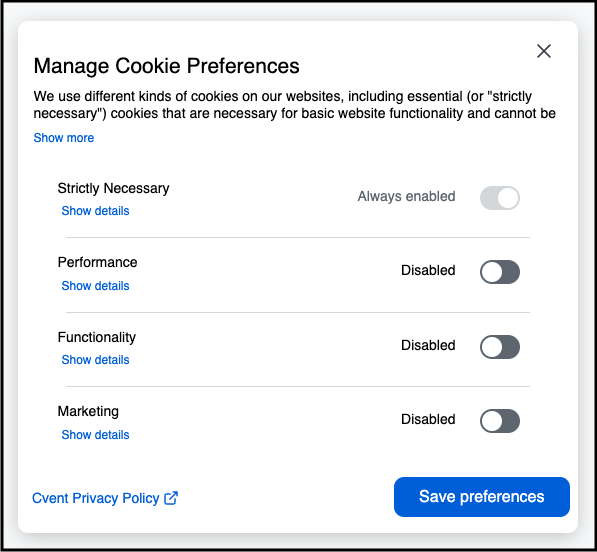Show details for Strictly Necessary cookies
The height and width of the screenshot is (552, 597).
[x=95, y=211]
